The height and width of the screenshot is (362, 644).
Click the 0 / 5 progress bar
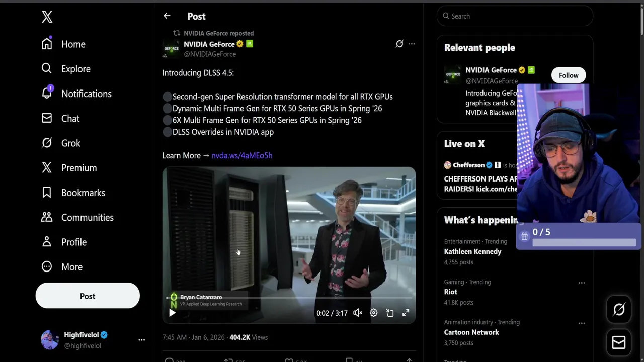click(584, 243)
